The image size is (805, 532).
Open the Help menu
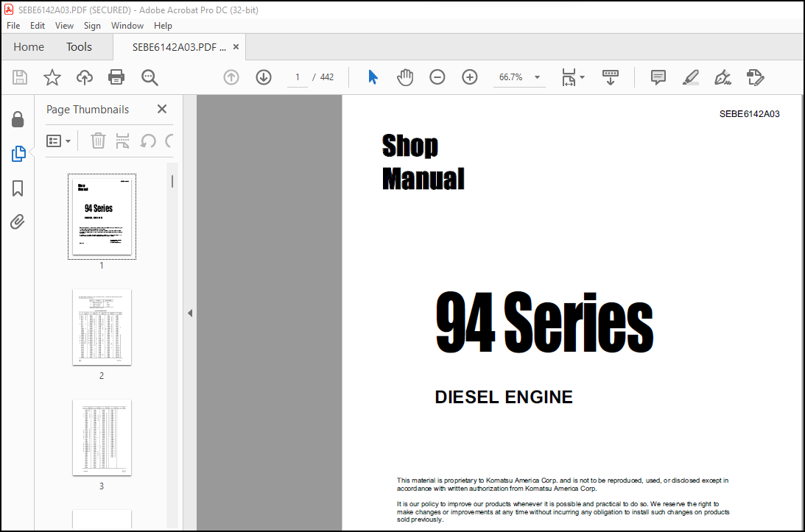(163, 26)
